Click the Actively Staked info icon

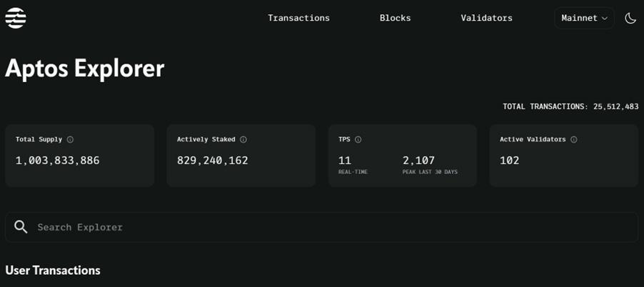point(243,140)
